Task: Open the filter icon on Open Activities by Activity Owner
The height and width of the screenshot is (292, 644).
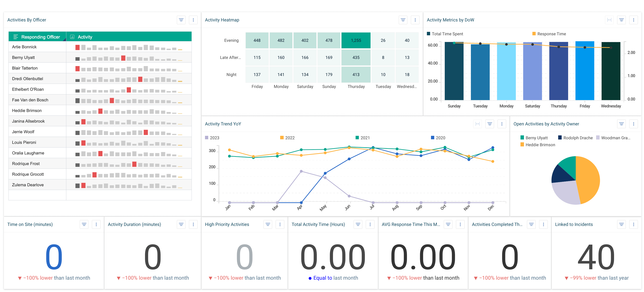Action: 621,123
